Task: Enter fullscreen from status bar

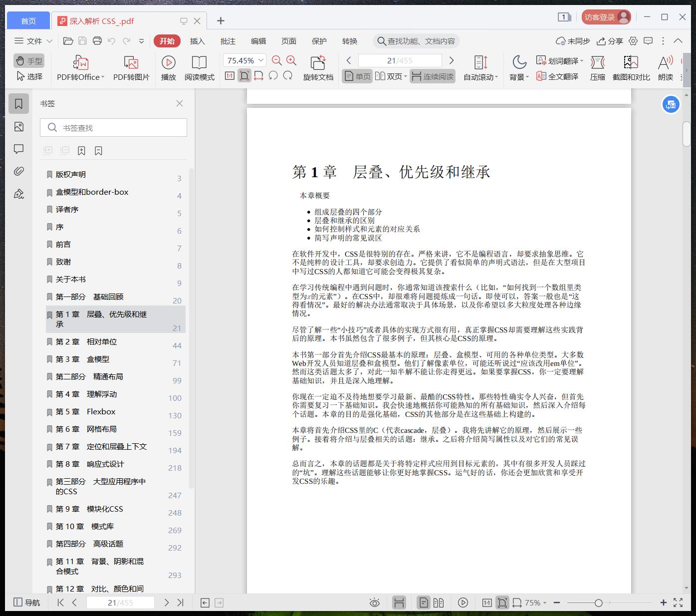Action: pos(678,603)
